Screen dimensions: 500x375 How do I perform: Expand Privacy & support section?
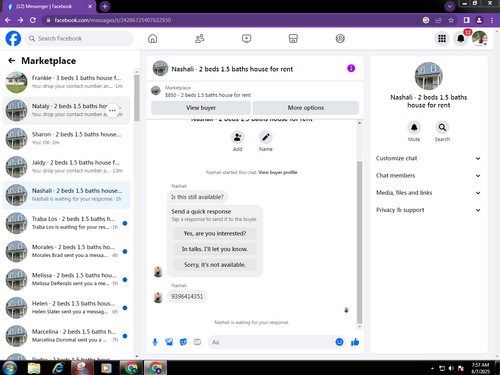click(428, 210)
